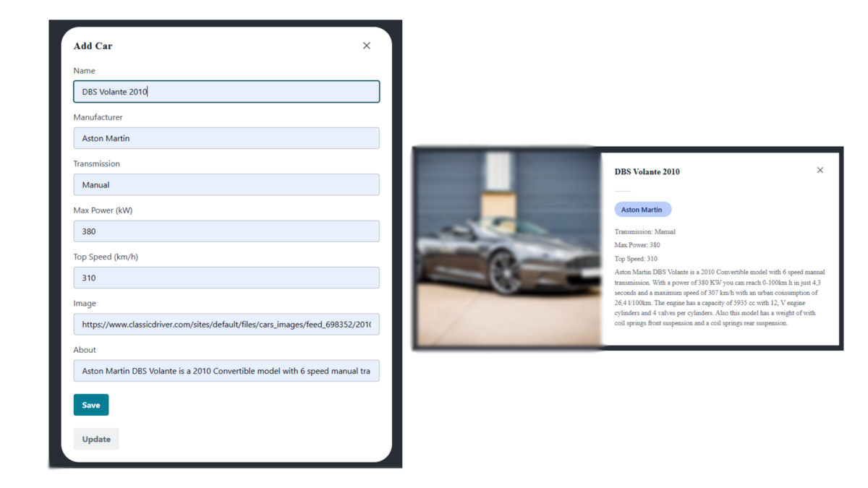
Task: Click the car description paragraph
Action: pyautogui.click(x=720, y=297)
